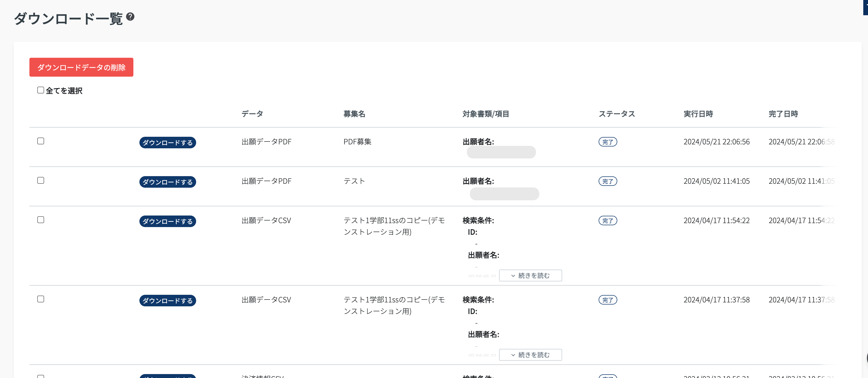Expand 続きを読む in the 11:37:58 row
The image size is (868, 378).
coord(530,355)
